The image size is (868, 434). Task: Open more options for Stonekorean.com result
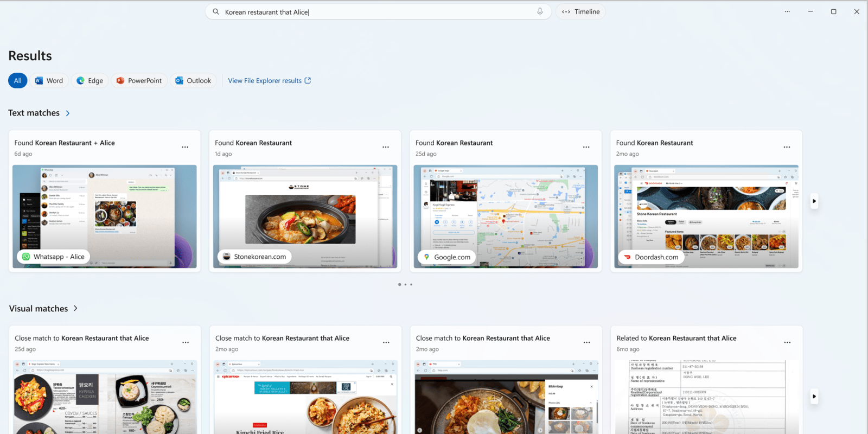(386, 147)
